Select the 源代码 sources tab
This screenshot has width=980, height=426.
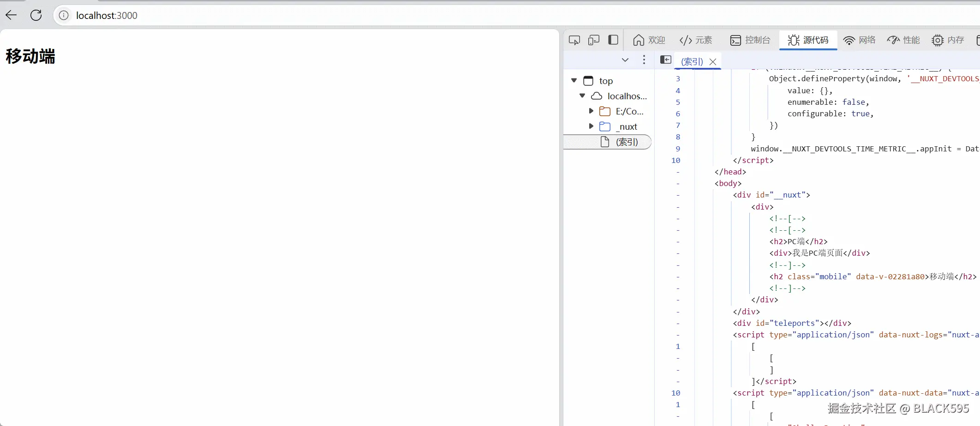click(x=808, y=40)
